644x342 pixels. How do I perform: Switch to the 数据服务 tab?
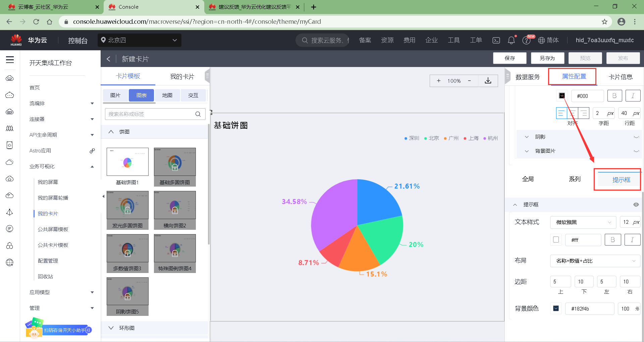528,77
